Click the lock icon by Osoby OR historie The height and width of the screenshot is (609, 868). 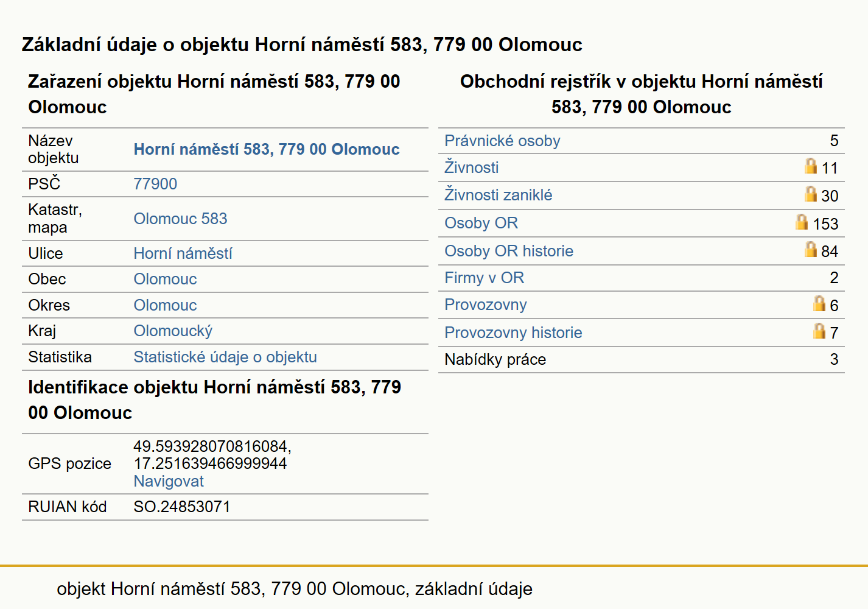point(810,249)
